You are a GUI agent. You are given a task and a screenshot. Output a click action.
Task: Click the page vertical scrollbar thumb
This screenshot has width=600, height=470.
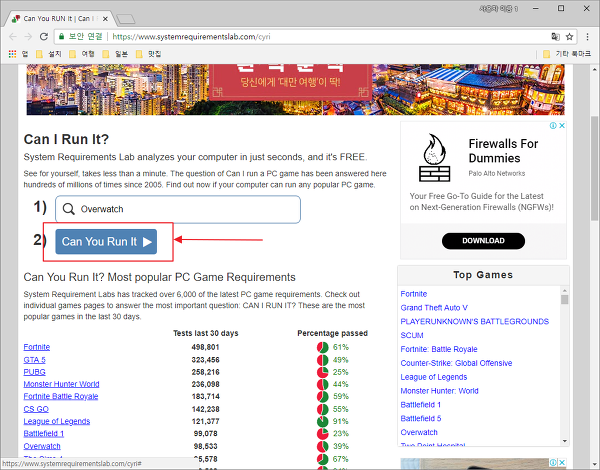[x=594, y=167]
